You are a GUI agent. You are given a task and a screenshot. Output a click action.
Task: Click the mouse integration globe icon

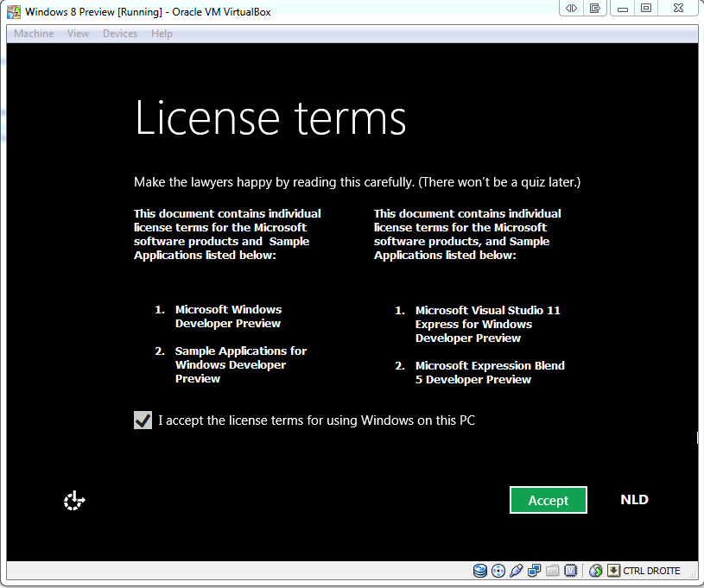595,571
